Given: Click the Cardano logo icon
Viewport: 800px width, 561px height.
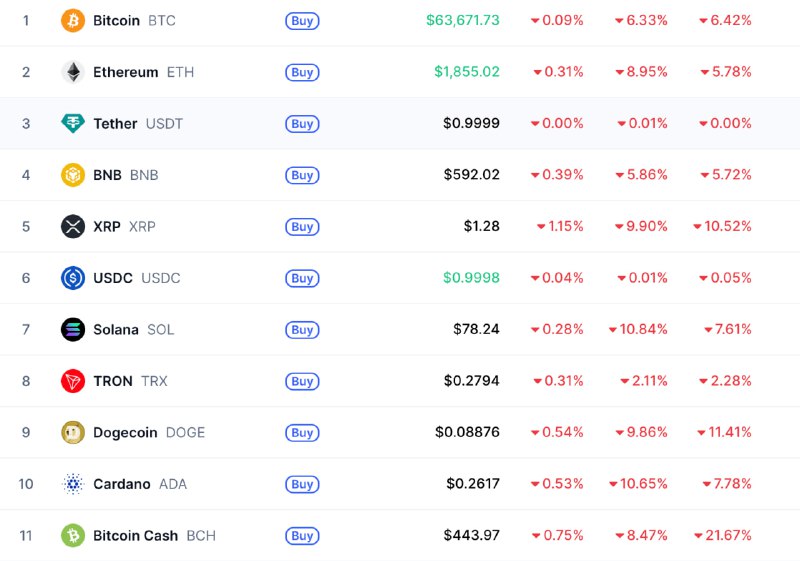Looking at the screenshot, I should (73, 484).
